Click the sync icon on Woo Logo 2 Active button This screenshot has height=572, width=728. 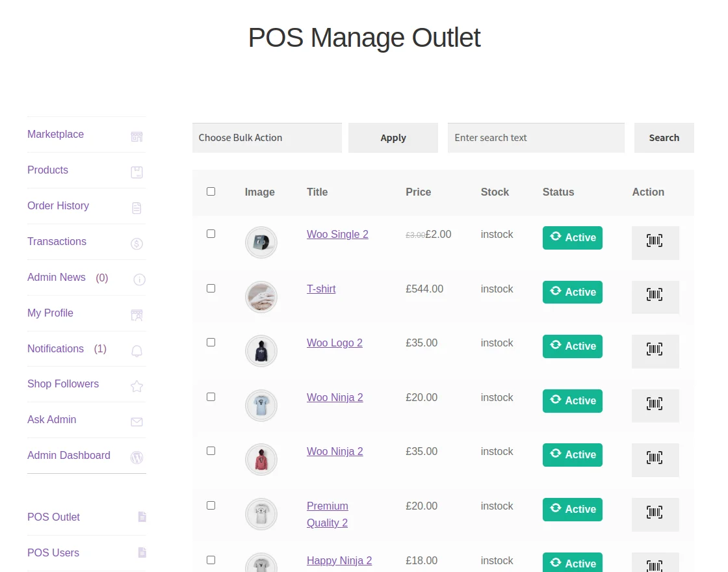pyautogui.click(x=554, y=346)
